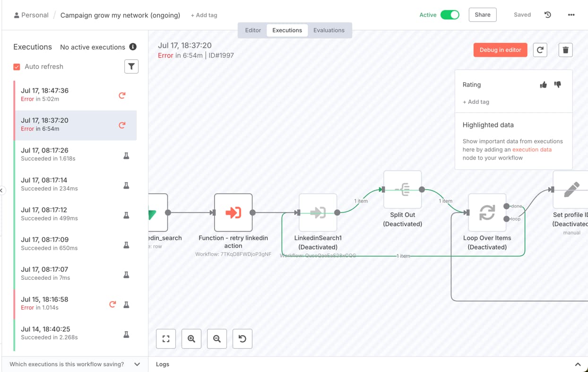The image size is (588, 372).
Task: Click flask icon for Jul 17, 08:17:14
Action: (x=126, y=185)
